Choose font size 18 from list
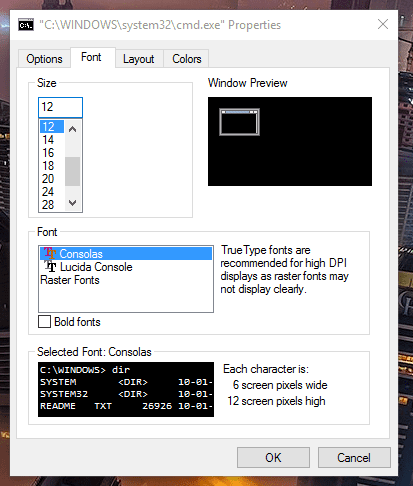The image size is (413, 486). pos(52,166)
